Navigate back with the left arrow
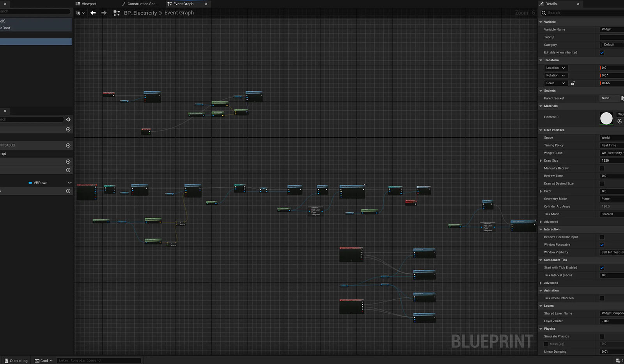The image size is (624, 364). [x=93, y=13]
